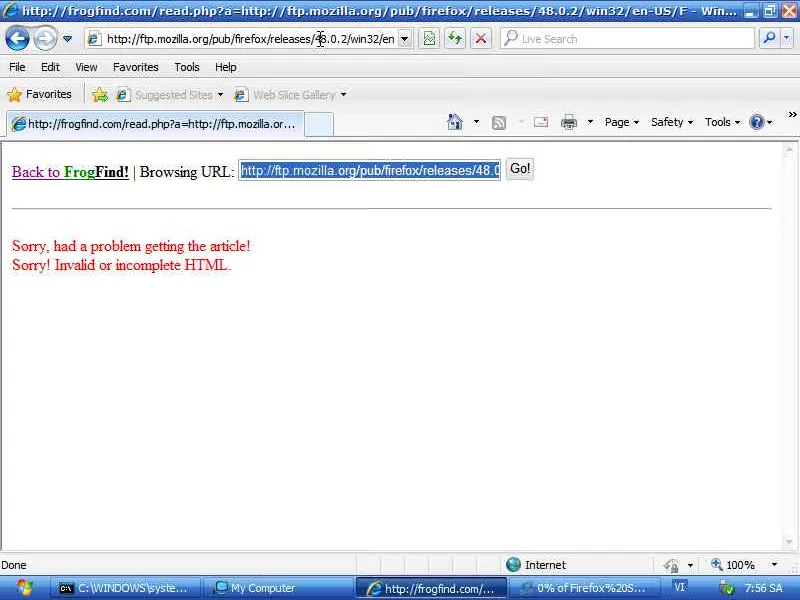Expand the zoom level dropdown arrow
Screen dimensions: 800x600
[x=774, y=565]
